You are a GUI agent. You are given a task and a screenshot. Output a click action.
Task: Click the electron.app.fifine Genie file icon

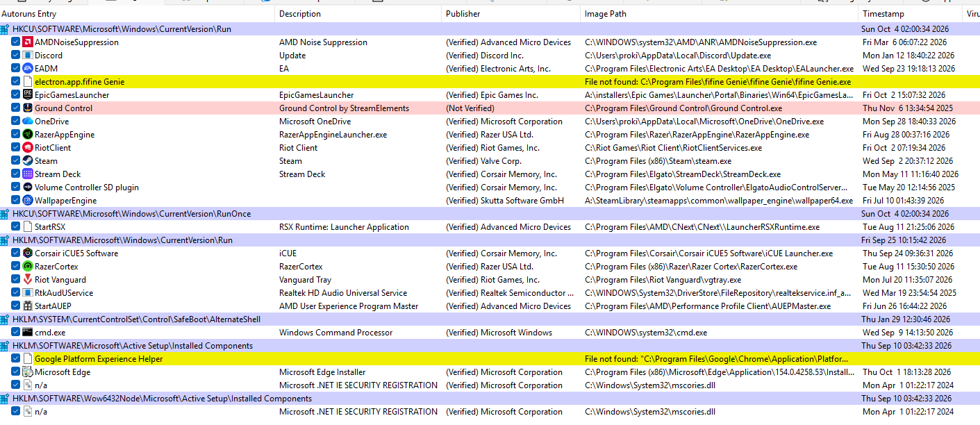click(28, 82)
